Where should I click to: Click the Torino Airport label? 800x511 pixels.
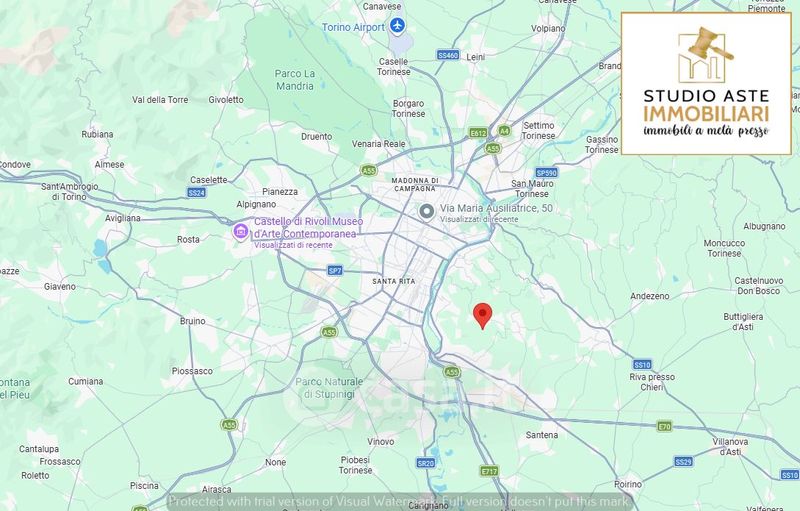click(353, 27)
